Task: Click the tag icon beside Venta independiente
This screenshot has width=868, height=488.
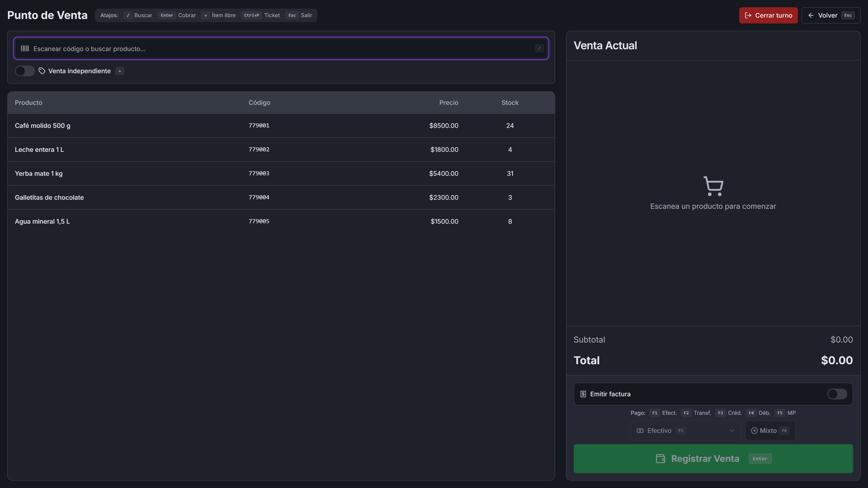Action: click(42, 71)
